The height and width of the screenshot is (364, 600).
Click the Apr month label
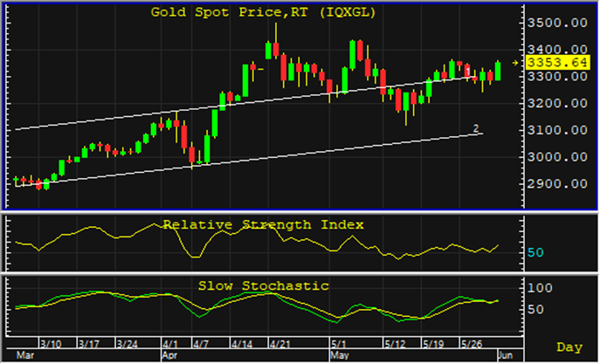[169, 355]
